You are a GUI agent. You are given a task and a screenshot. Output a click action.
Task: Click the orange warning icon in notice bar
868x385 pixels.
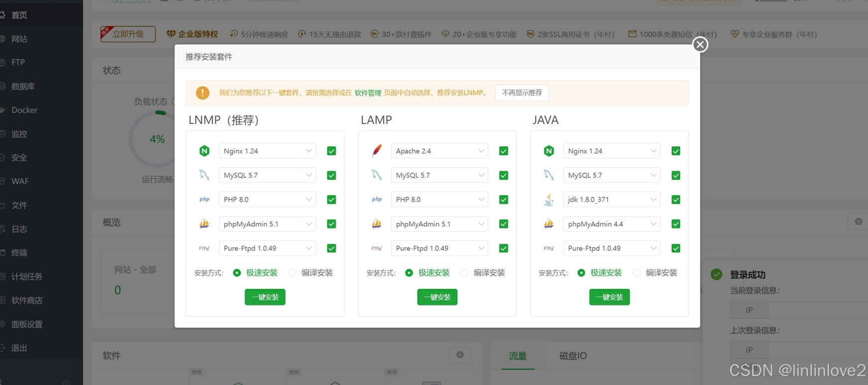[x=202, y=93]
